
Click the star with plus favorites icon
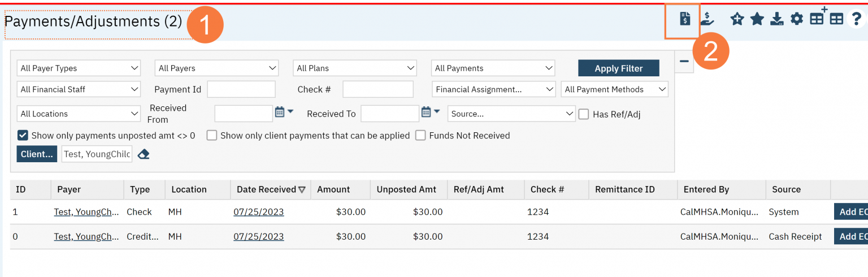[x=737, y=19]
